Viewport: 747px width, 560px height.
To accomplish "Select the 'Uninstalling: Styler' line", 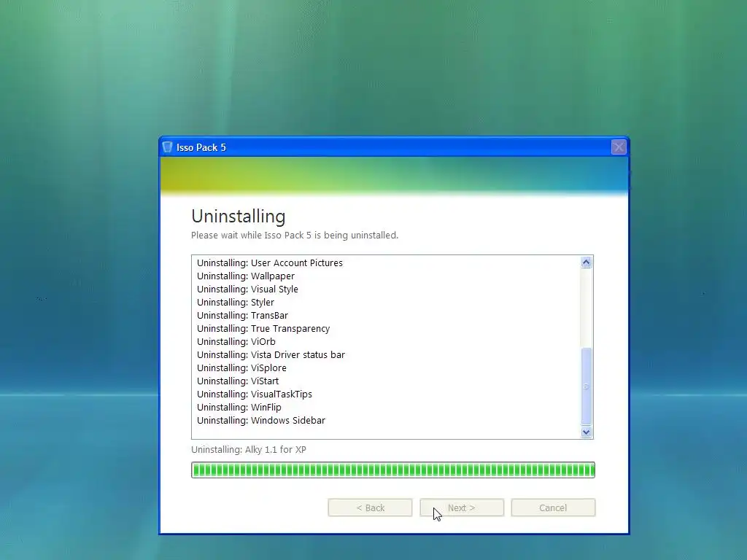I will coord(236,303).
